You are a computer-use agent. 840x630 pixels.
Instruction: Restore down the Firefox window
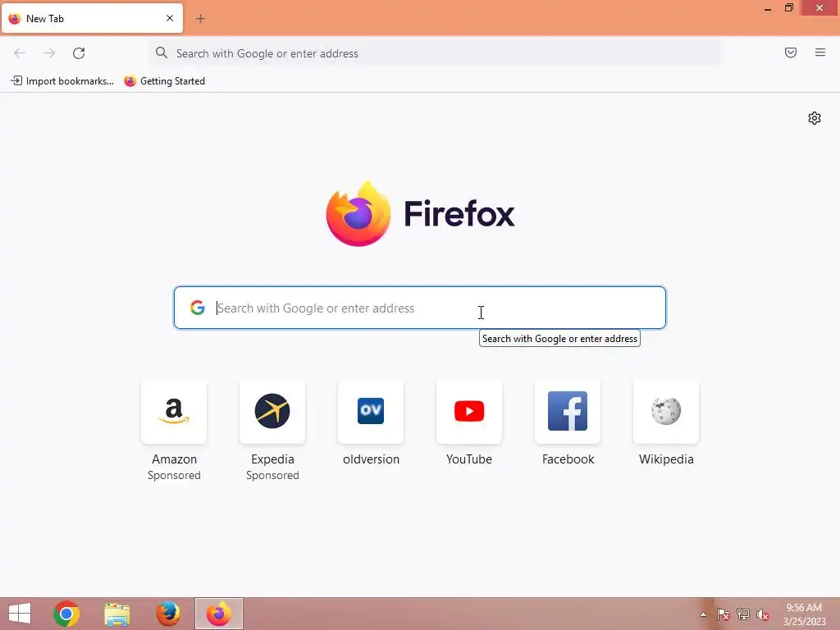[x=788, y=8]
